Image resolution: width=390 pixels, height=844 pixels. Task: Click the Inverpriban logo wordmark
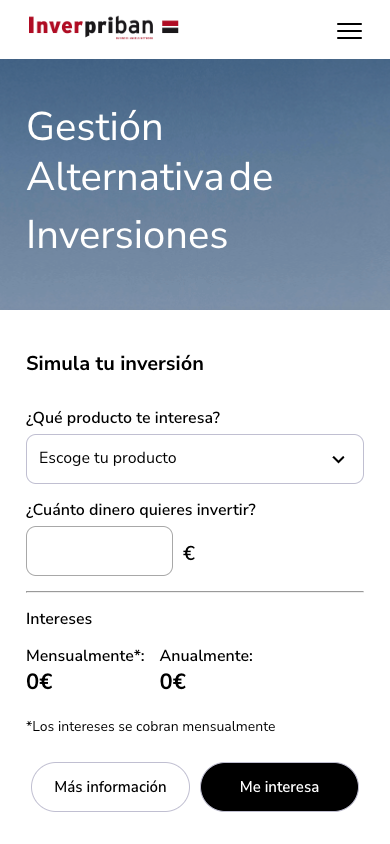pyautogui.click(x=91, y=27)
